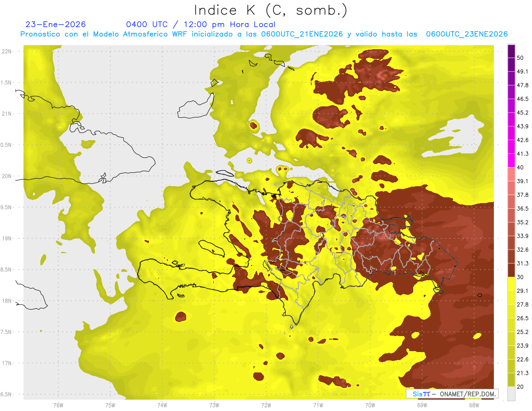Click the "69W" longitude label

click(422, 405)
